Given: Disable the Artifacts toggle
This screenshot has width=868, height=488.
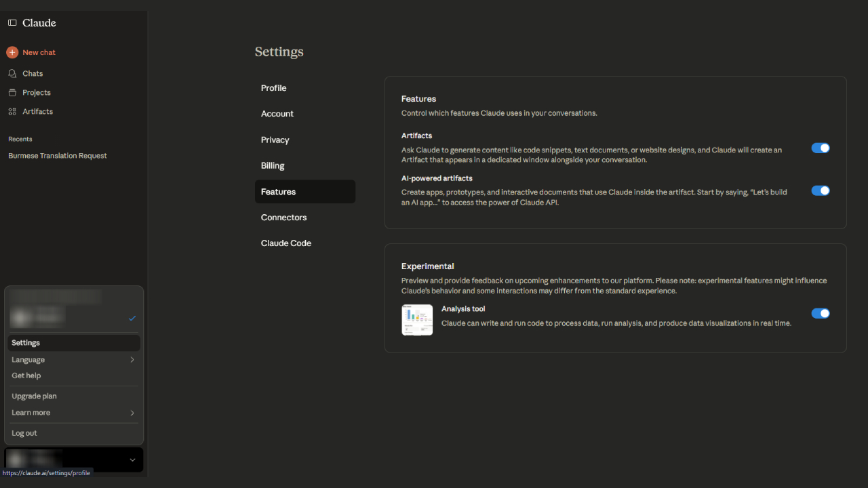Looking at the screenshot, I should coord(821,148).
